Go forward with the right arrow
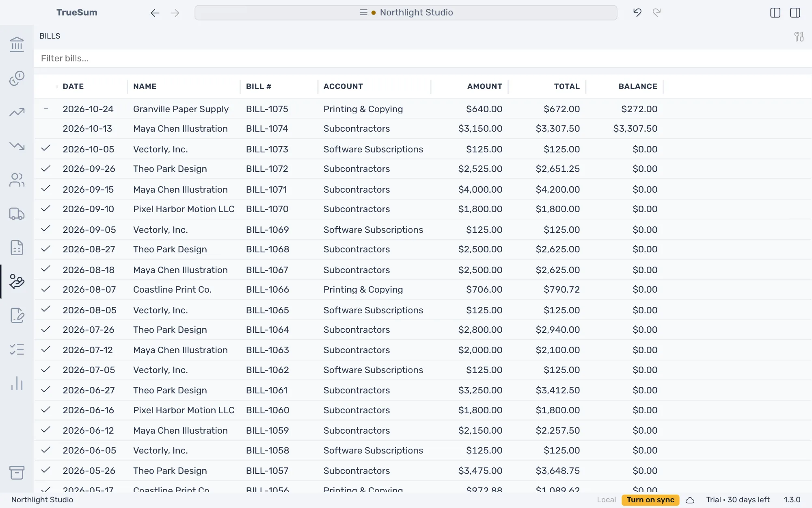Screen dimensions: 812x508 pyautogui.click(x=175, y=13)
